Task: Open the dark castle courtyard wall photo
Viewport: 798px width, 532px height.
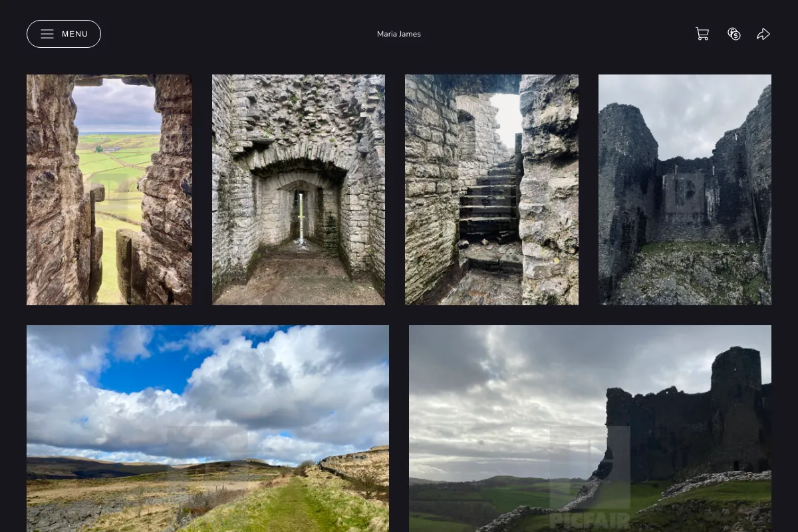Action: click(685, 190)
